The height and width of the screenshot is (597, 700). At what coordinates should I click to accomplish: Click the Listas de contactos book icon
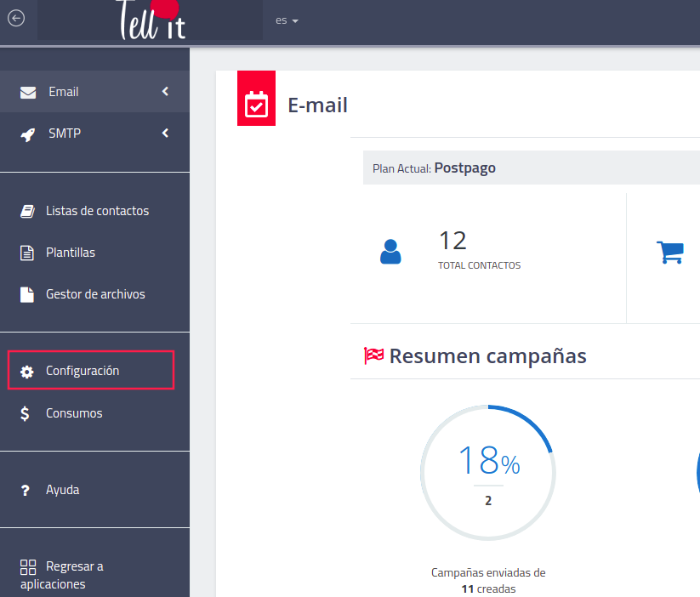click(27, 211)
